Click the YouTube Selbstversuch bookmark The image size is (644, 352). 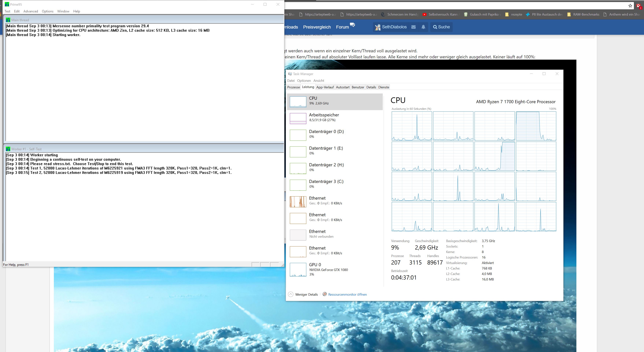pos(440,14)
